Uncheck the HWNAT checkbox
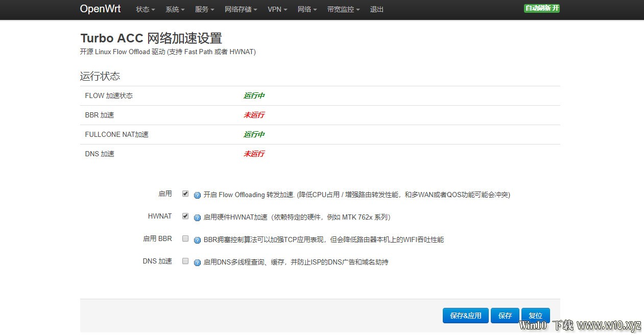The height and width of the screenshot is (336, 644). pyautogui.click(x=185, y=217)
